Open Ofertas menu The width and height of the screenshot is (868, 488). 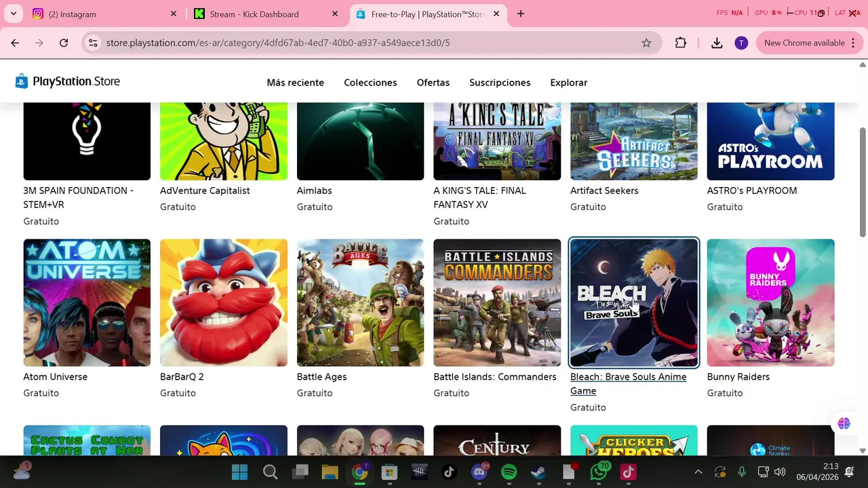pos(433,83)
